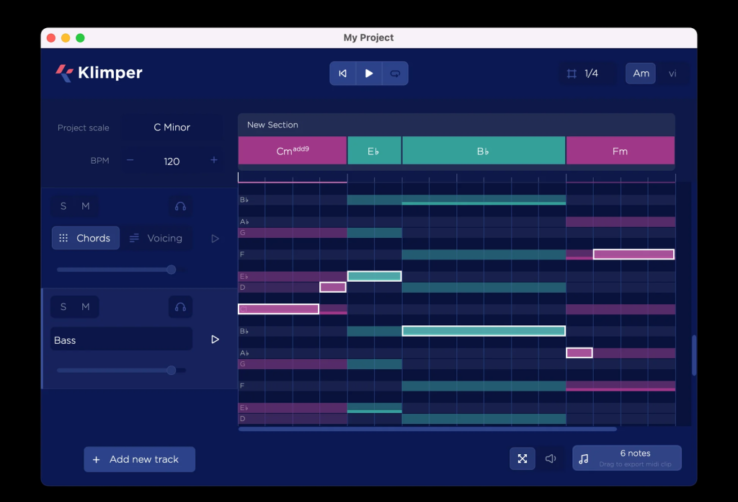Toggle the loop playback icon

pyautogui.click(x=395, y=73)
